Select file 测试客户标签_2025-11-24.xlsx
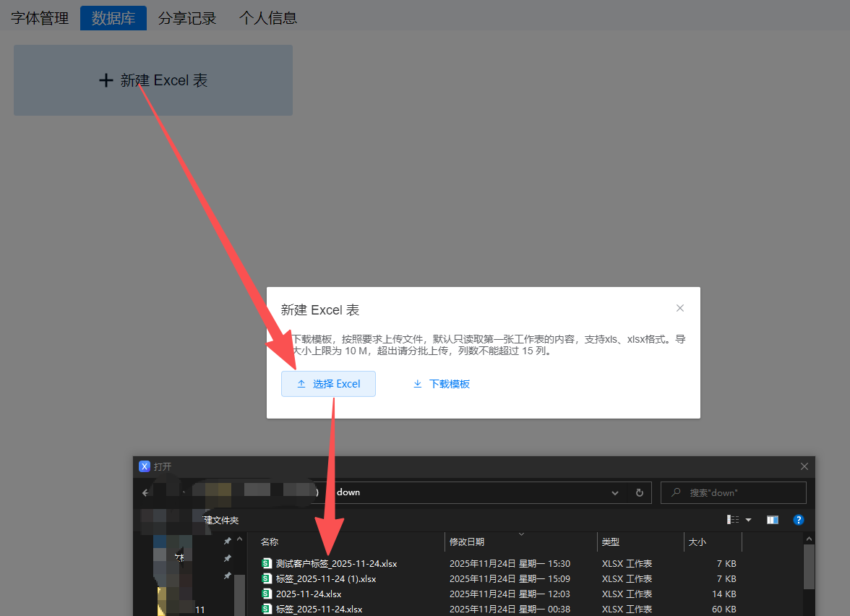Image resolution: width=850 pixels, height=616 pixels. [x=336, y=563]
